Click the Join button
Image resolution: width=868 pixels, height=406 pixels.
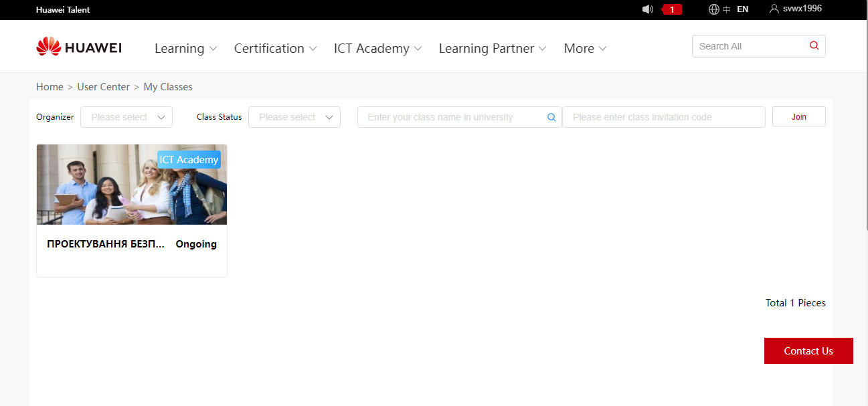[x=798, y=116]
